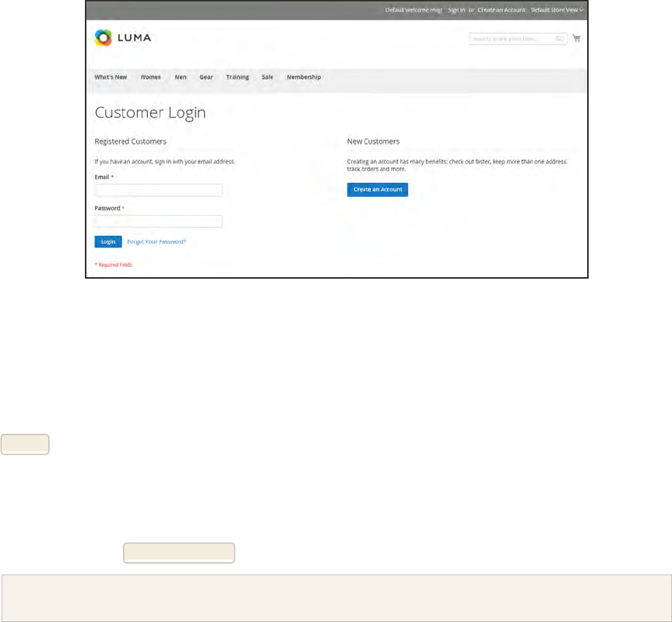Open the Women menu
The image size is (672, 622).
click(x=151, y=77)
